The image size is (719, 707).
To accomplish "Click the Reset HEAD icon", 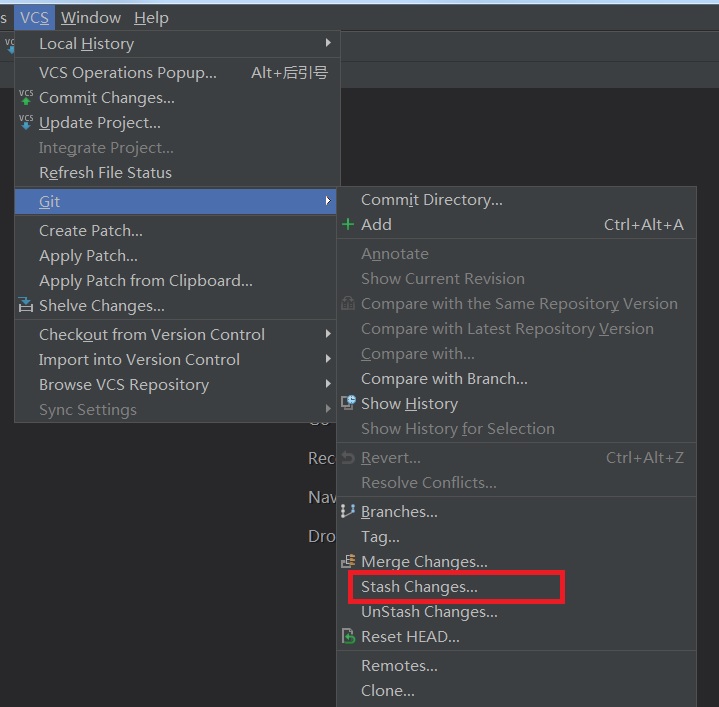I will [x=348, y=636].
